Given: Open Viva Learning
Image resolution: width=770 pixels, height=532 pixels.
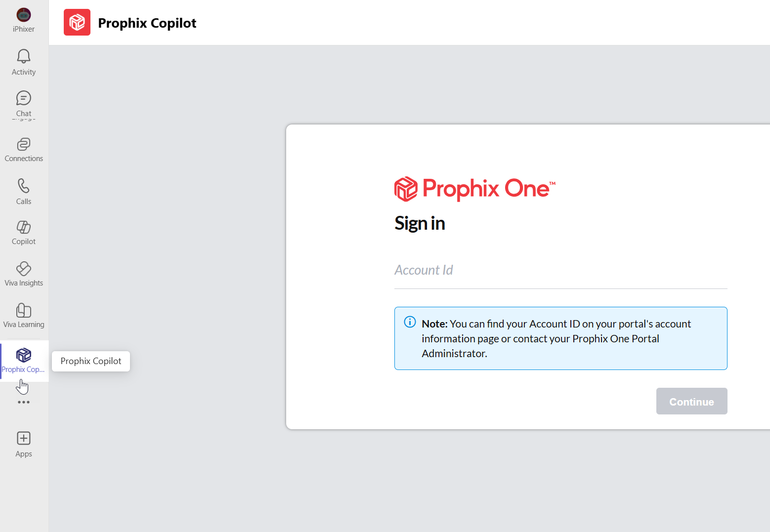Looking at the screenshot, I should pos(24,316).
